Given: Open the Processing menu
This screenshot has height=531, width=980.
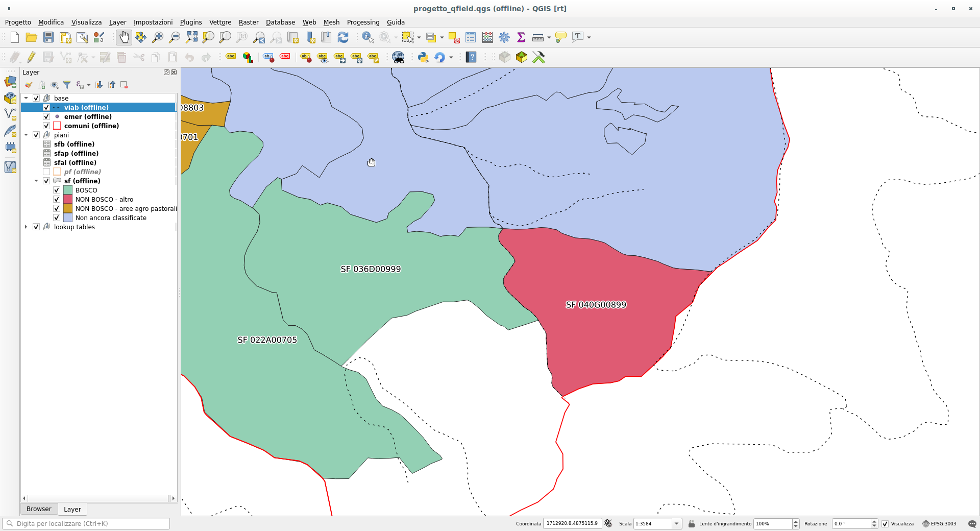Looking at the screenshot, I should (x=363, y=22).
